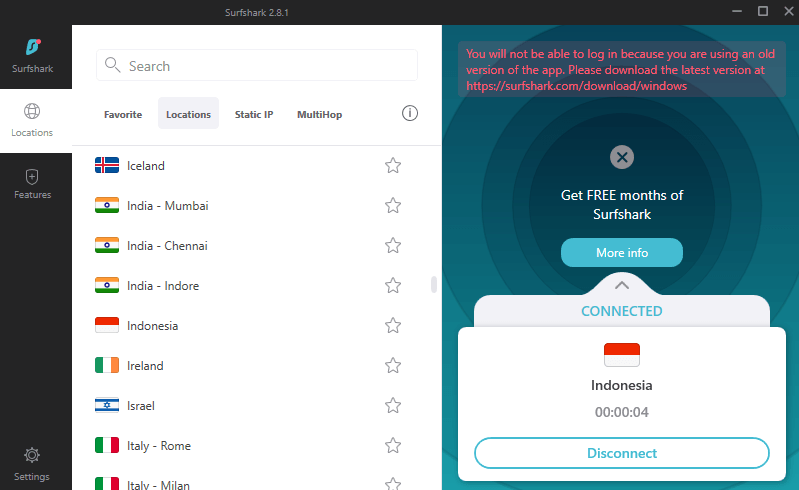Close the Surfshark window
Viewport: 799px width, 490px height.
(x=788, y=11)
